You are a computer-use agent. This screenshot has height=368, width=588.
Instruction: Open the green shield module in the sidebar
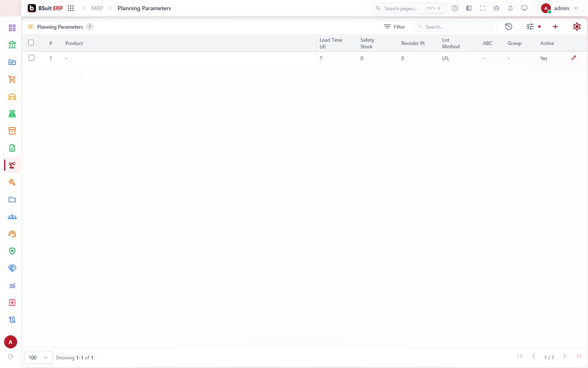(12, 251)
